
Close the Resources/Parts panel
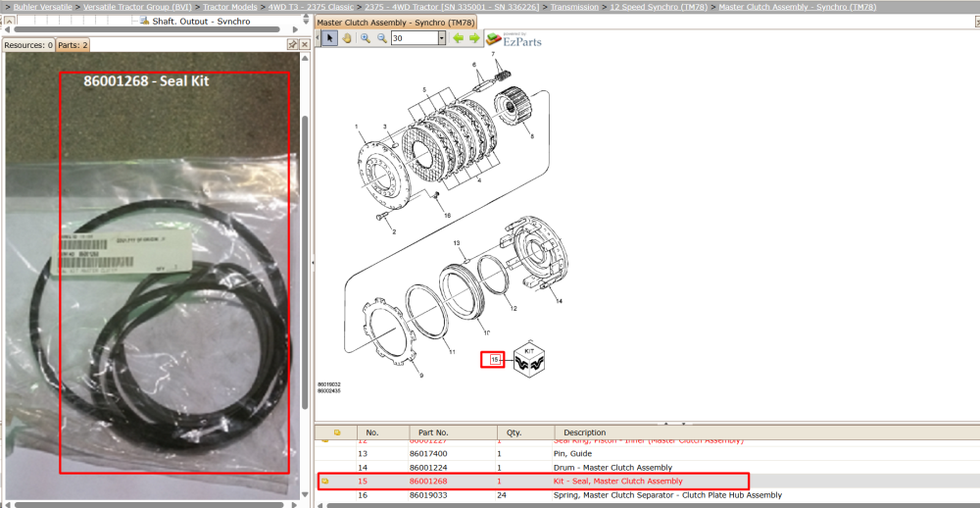tap(305, 44)
